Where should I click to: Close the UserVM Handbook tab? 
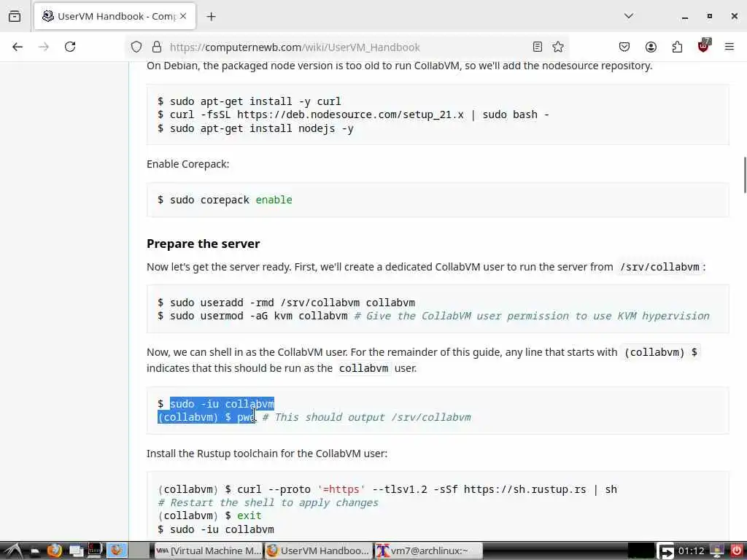pyautogui.click(x=183, y=16)
